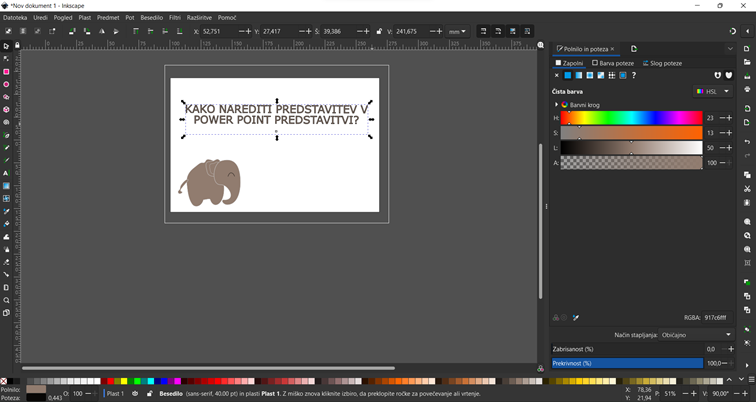Click the Prekrivnost opacity slider
Viewport: 756px width, 402px height.
click(x=627, y=363)
